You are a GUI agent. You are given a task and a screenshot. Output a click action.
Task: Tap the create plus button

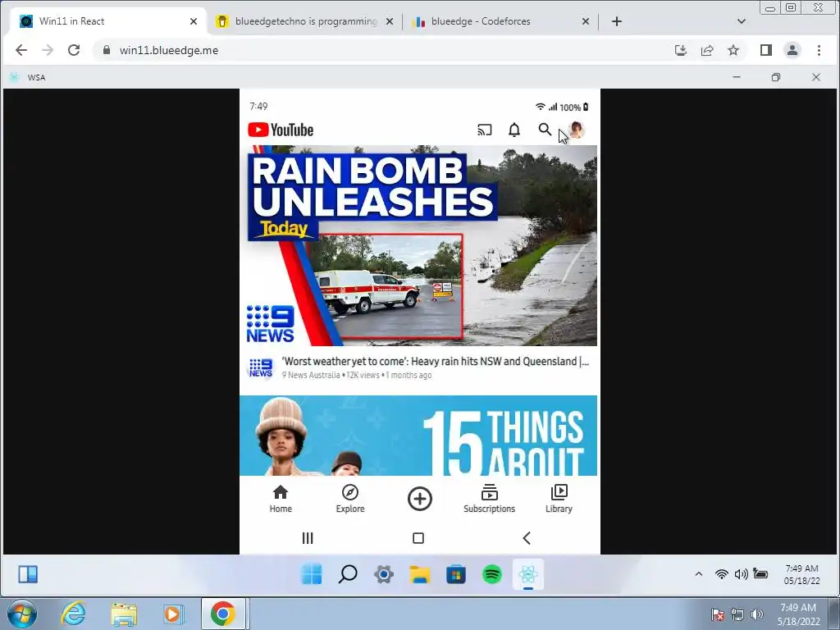pyautogui.click(x=420, y=499)
